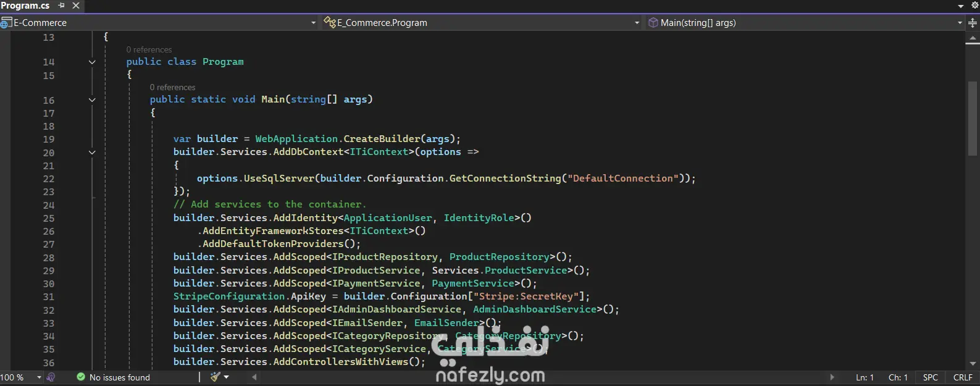Click the code cleanup broom icon
The image size is (980, 386).
215,377
